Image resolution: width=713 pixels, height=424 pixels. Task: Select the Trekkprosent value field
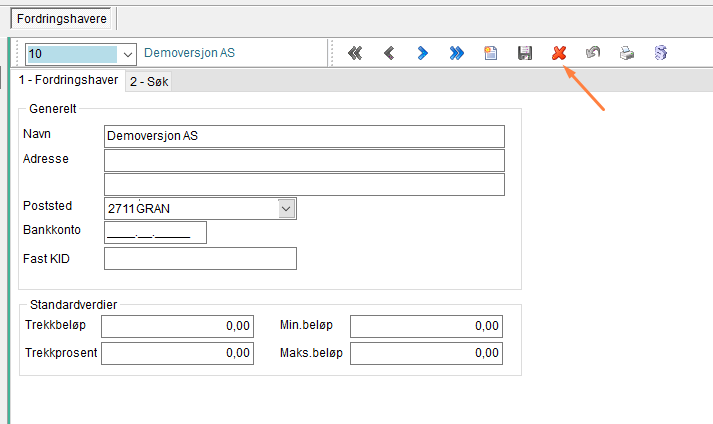[177, 353]
